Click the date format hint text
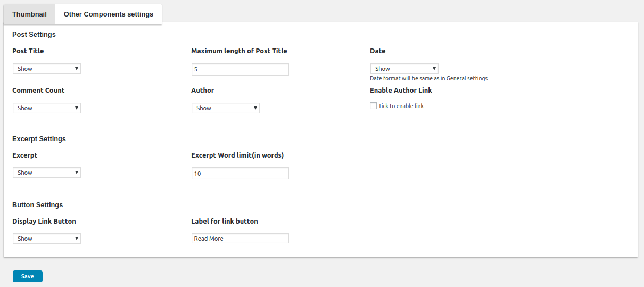 [x=428, y=78]
